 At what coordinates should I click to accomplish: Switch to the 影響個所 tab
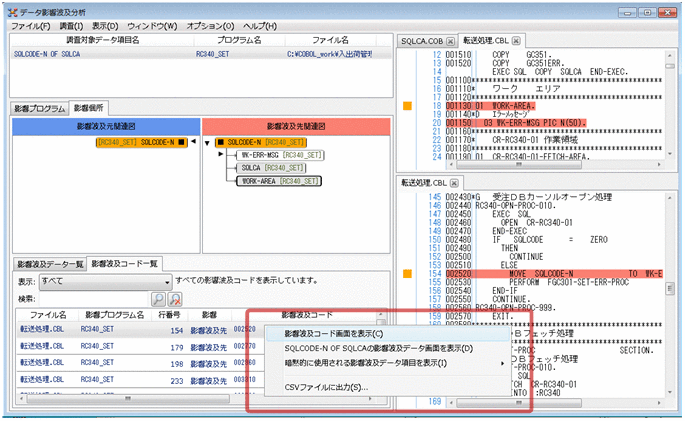click(89, 108)
